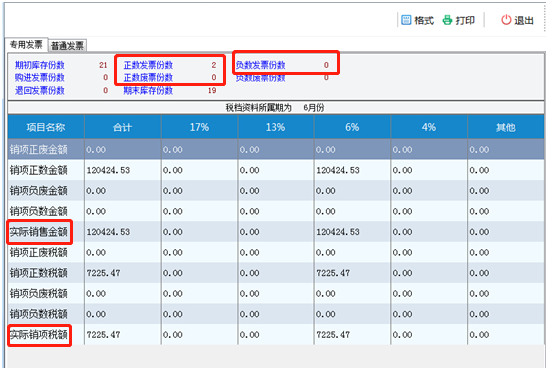548x370 pixels.
Task: Select the 专用发票 tab
Action: (x=26, y=44)
